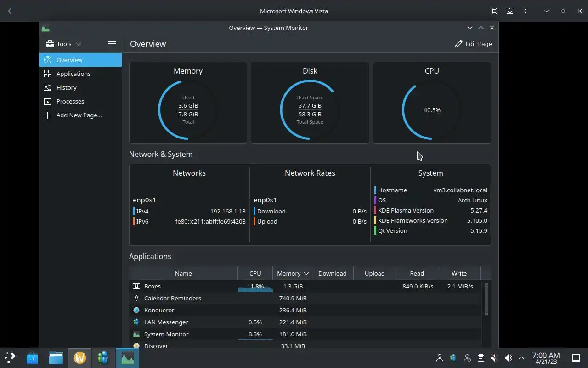Open the keyboard icon in Boxes header
Image resolution: width=588 pixels, height=368 pixels.
[510, 11]
